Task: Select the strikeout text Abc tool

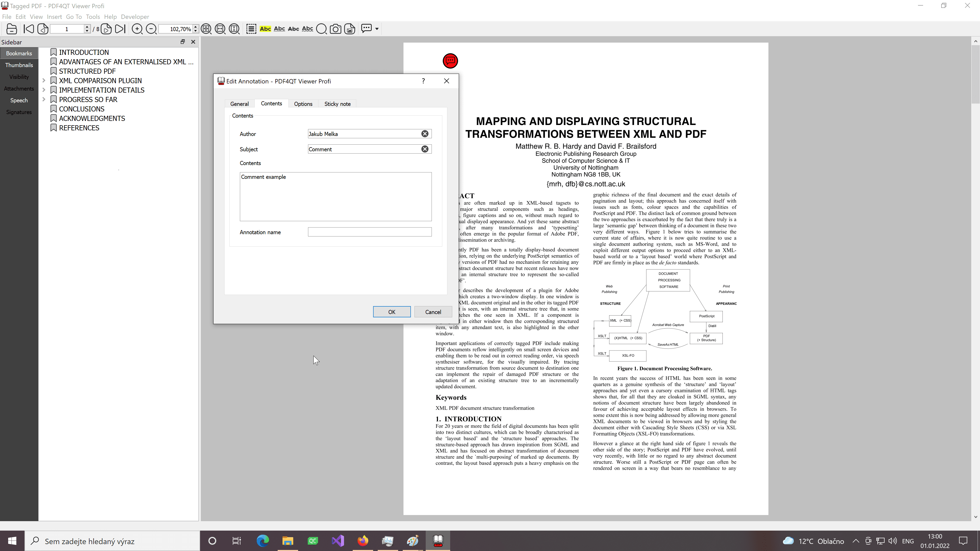Action: tap(293, 29)
